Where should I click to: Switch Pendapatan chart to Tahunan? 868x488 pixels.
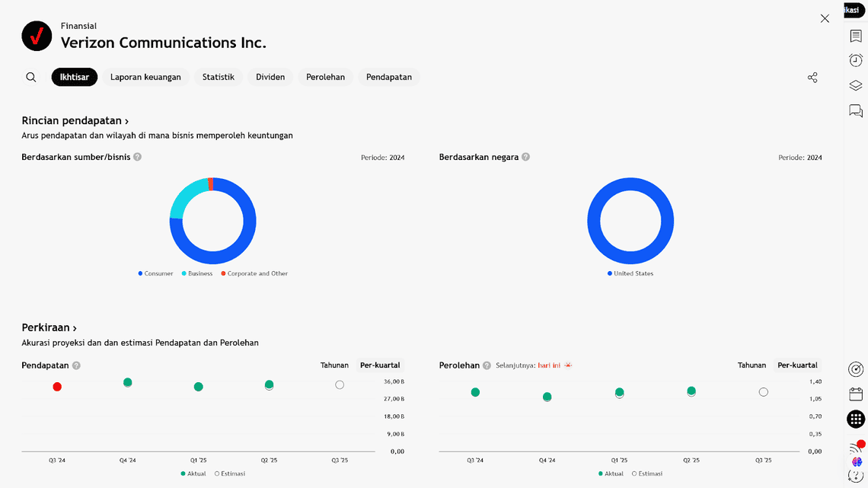pos(334,365)
